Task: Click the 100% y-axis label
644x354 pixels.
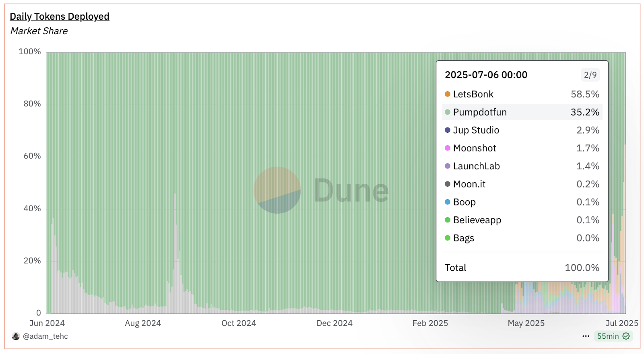Action: click(30, 51)
